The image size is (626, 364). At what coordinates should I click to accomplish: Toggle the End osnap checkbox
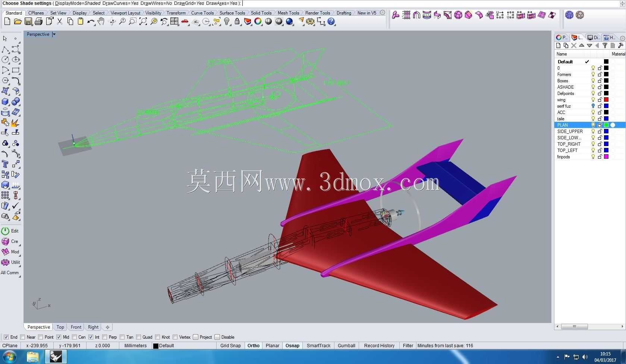point(6,337)
